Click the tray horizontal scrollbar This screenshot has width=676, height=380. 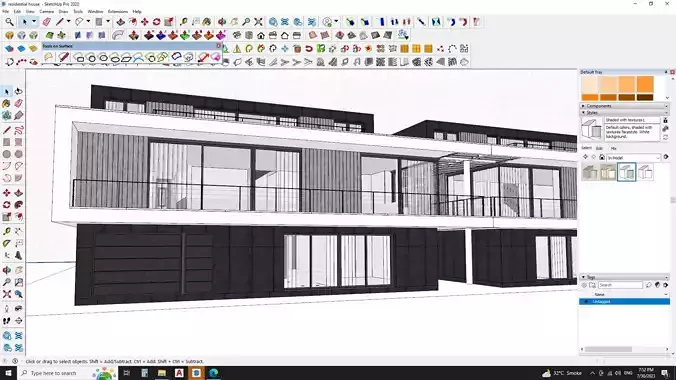click(608, 349)
